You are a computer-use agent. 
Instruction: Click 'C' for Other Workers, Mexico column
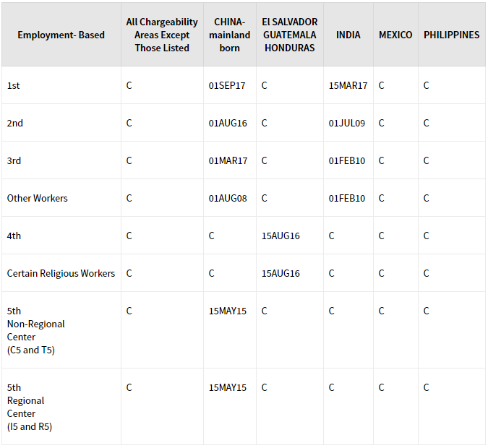[382, 199]
